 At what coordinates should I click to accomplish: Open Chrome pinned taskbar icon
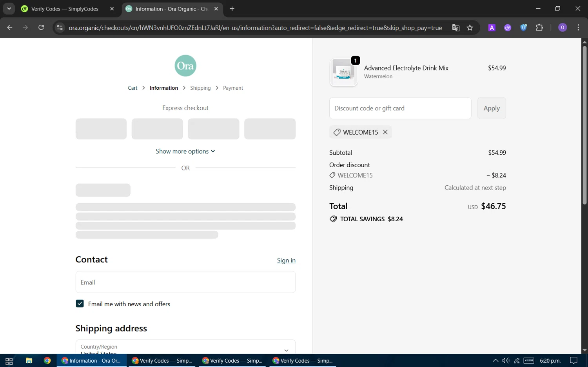pos(47,361)
